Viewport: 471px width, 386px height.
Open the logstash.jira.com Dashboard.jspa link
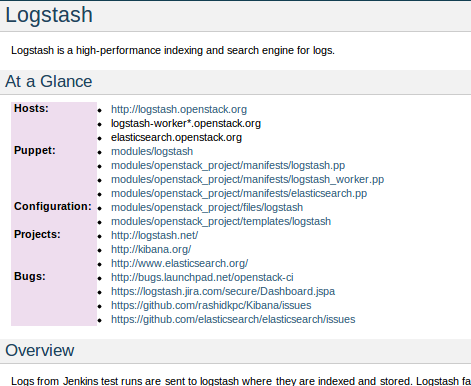coord(223,291)
